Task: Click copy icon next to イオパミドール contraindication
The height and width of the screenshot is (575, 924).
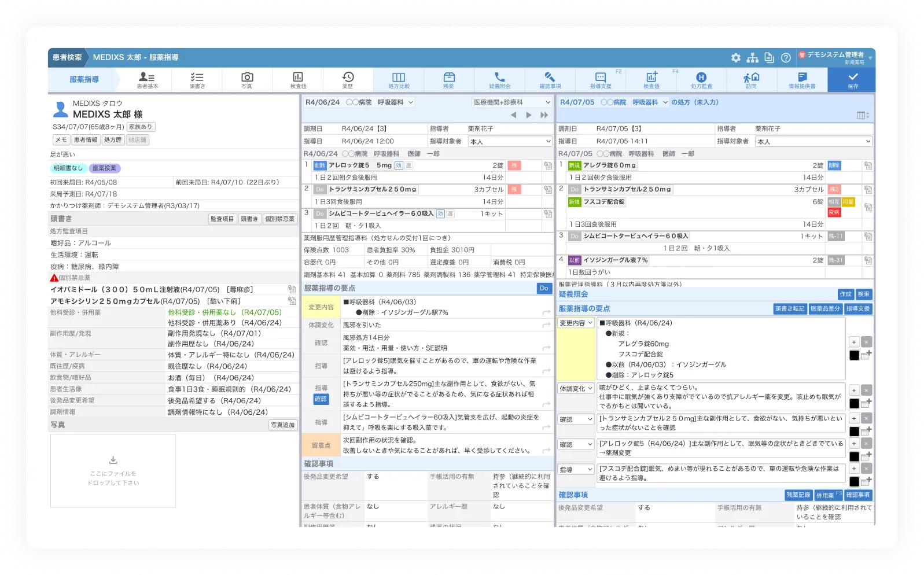Action: (x=292, y=289)
